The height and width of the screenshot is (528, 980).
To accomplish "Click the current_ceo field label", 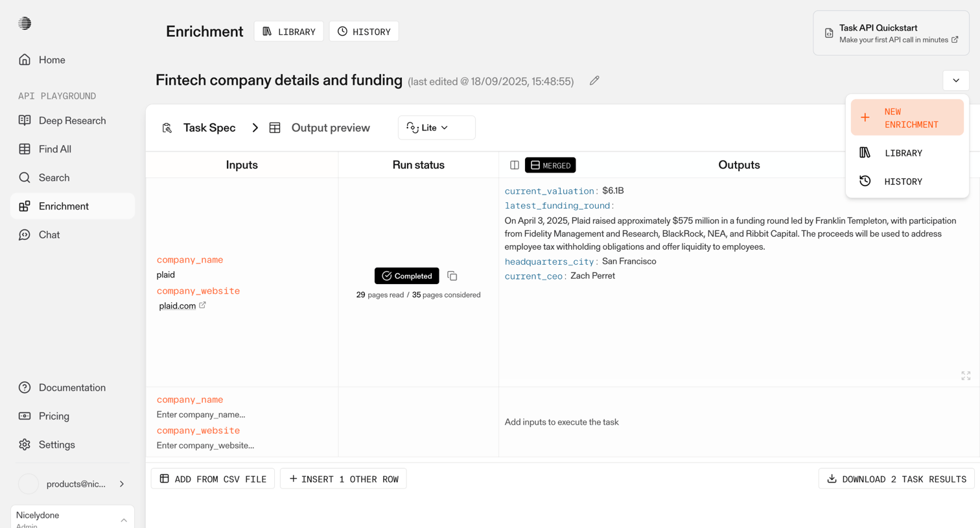I will click(533, 276).
